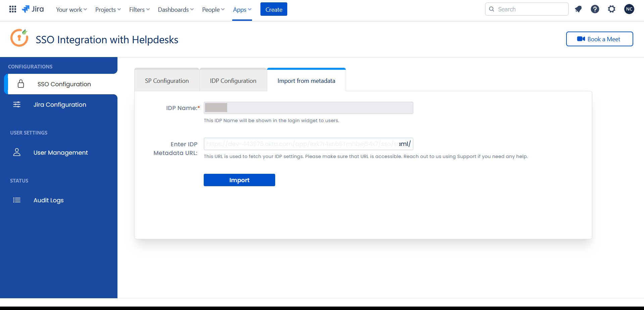
Task: Click the Jira logo
Action: (x=33, y=9)
